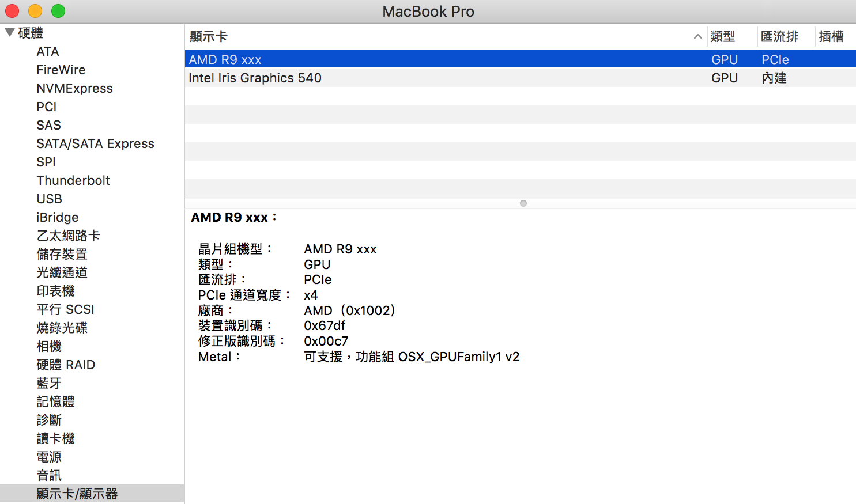This screenshot has height=504, width=856.
Task: Select USB in the hardware list
Action: tap(50, 199)
